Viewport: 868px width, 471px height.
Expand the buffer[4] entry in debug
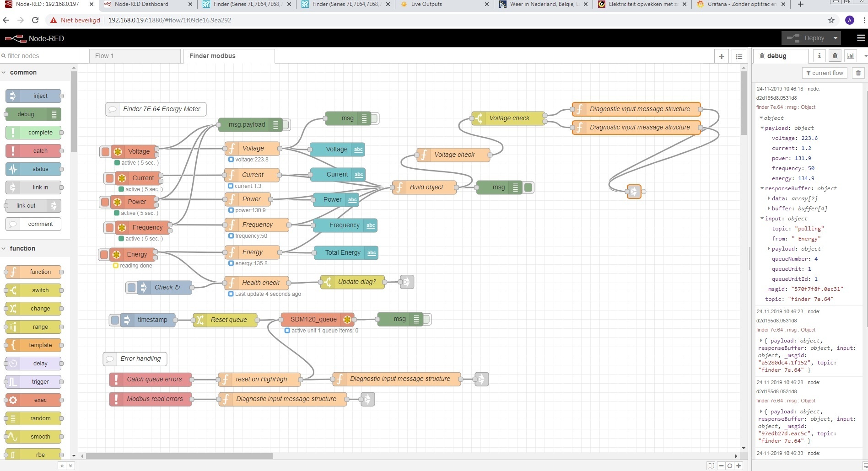point(769,209)
